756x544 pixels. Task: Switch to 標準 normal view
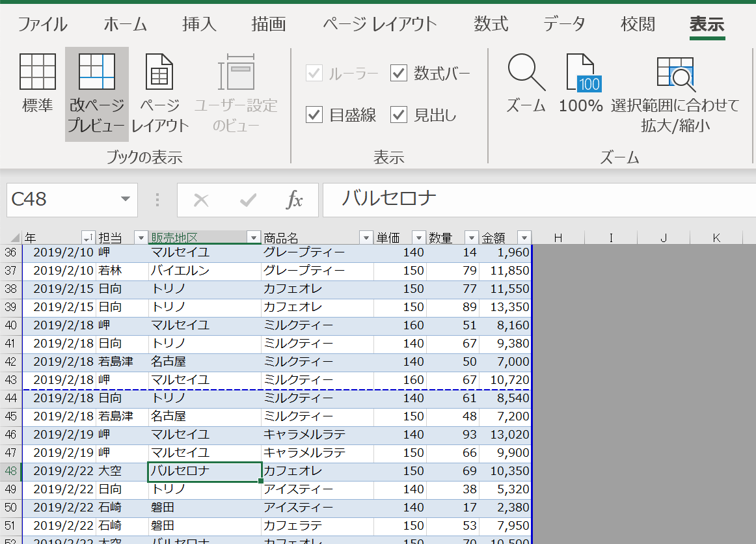tap(37, 83)
